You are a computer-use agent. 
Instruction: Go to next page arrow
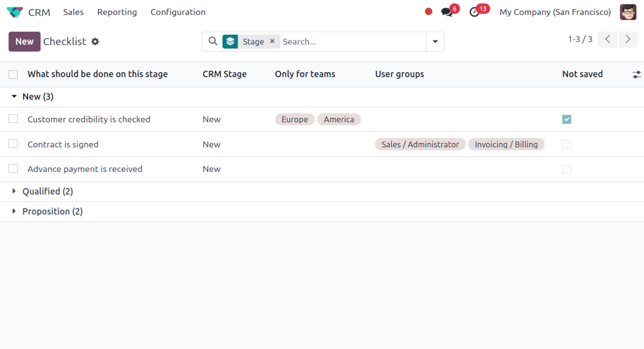click(628, 39)
